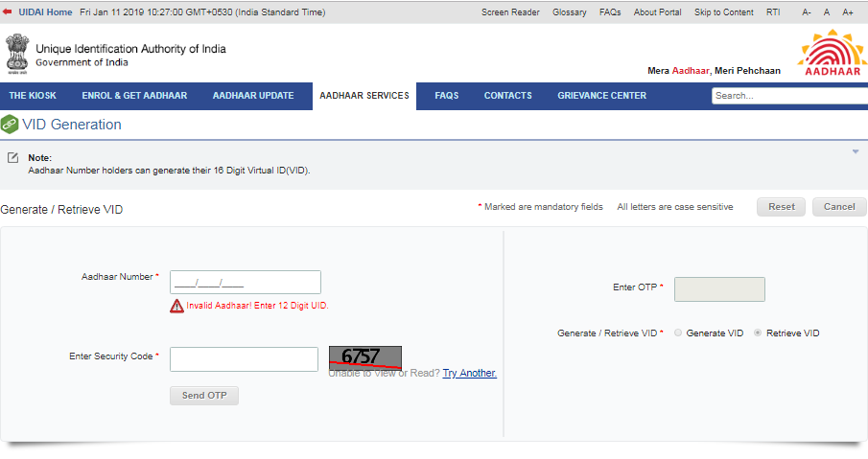Viewport: 868px width, 459px height.
Task: Click the red arrow beside UIDAI Home
Action: pos(8,12)
